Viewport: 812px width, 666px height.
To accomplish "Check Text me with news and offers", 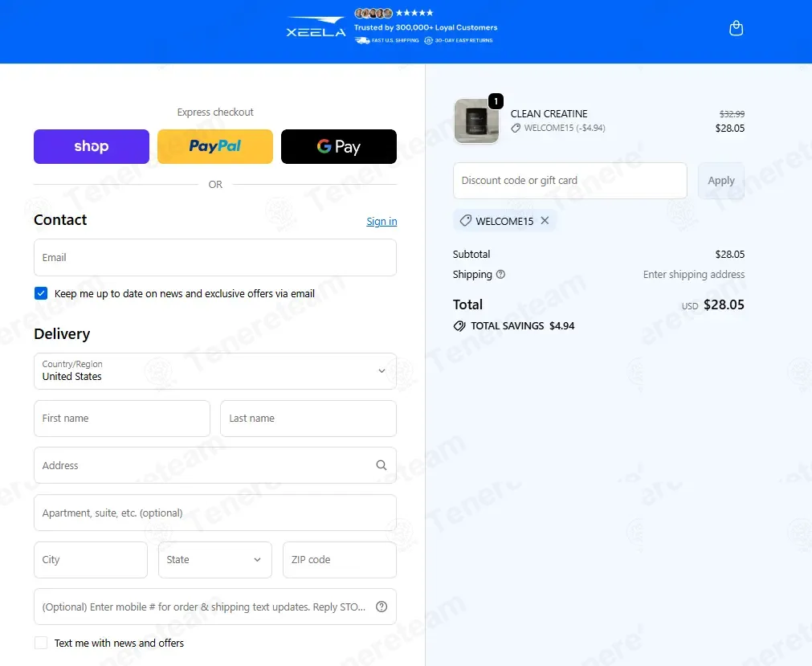I will (41, 643).
